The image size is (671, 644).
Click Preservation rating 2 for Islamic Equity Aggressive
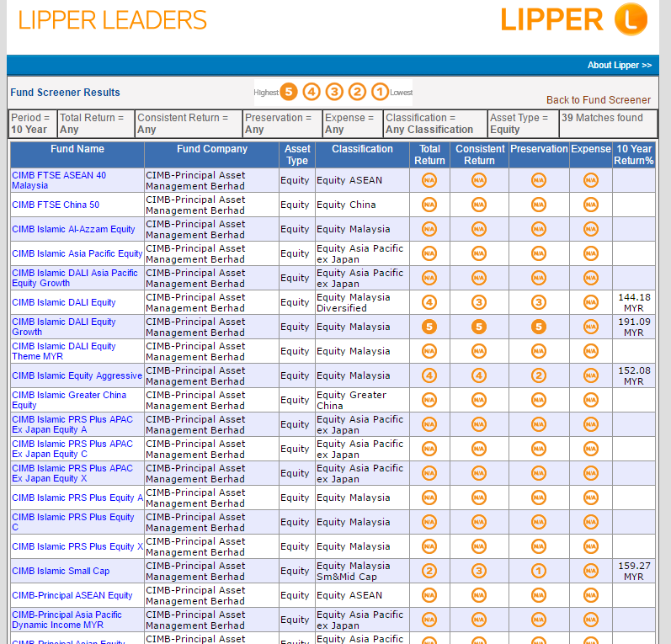pos(539,375)
